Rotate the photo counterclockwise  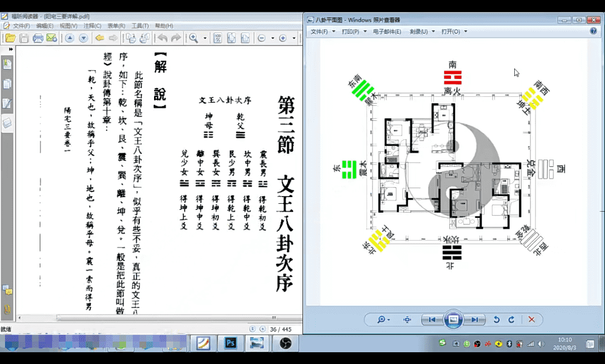tap(496, 320)
